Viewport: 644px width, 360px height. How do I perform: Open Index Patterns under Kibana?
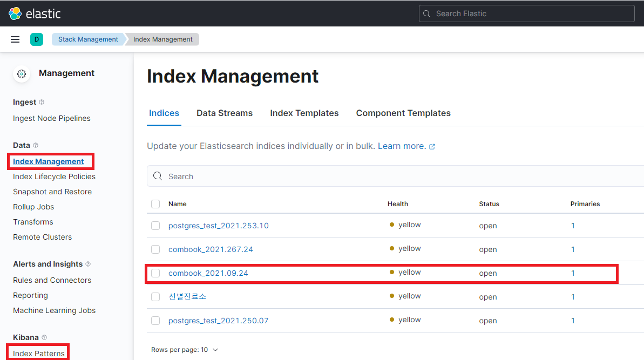point(39,354)
